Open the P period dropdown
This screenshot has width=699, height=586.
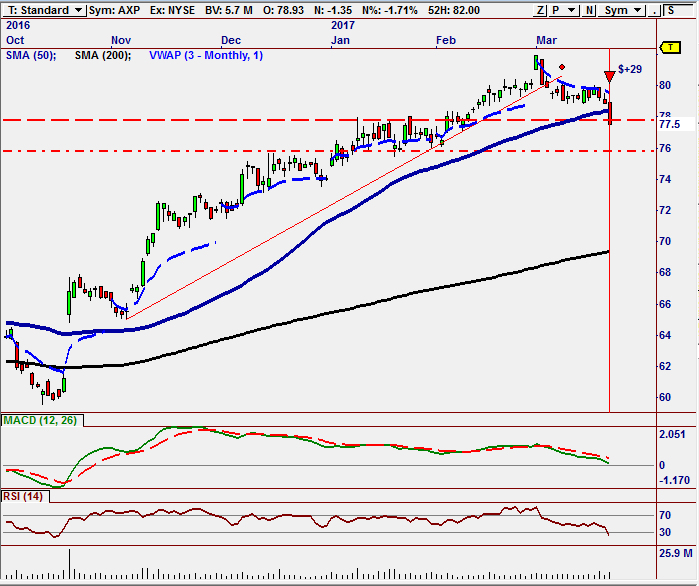563,10
